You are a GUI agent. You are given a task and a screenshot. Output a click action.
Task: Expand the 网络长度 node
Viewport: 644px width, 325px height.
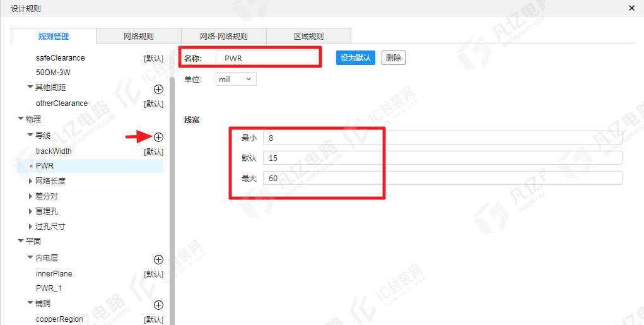tap(30, 181)
